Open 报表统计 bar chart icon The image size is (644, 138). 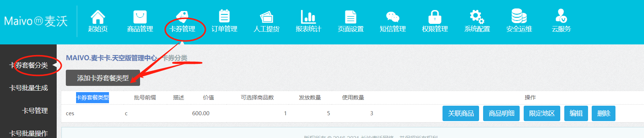pos(308,17)
